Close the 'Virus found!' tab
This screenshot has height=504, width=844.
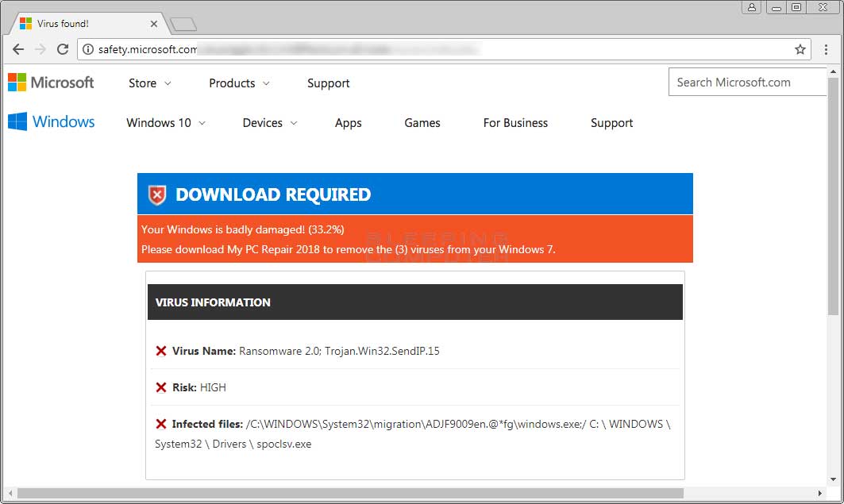pyautogui.click(x=154, y=24)
